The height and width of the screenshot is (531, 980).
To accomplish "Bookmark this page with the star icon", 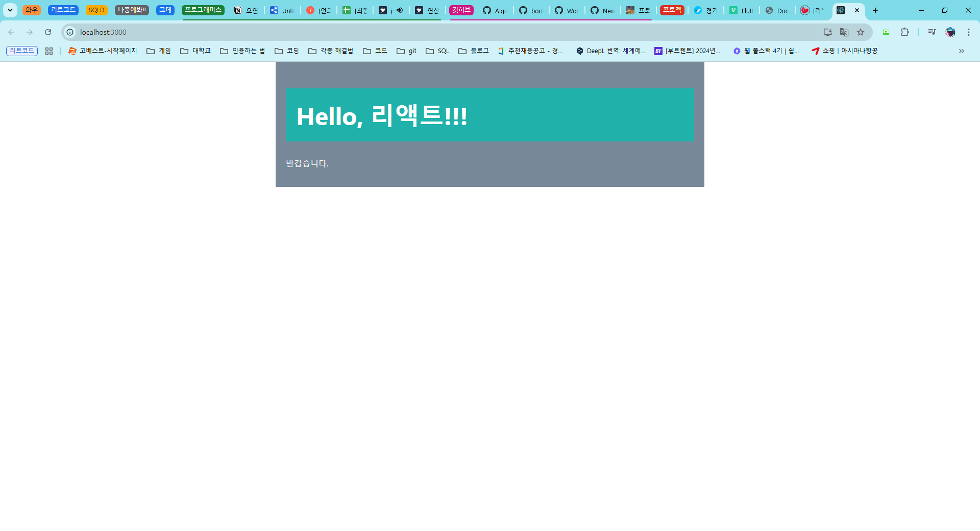I will [861, 32].
